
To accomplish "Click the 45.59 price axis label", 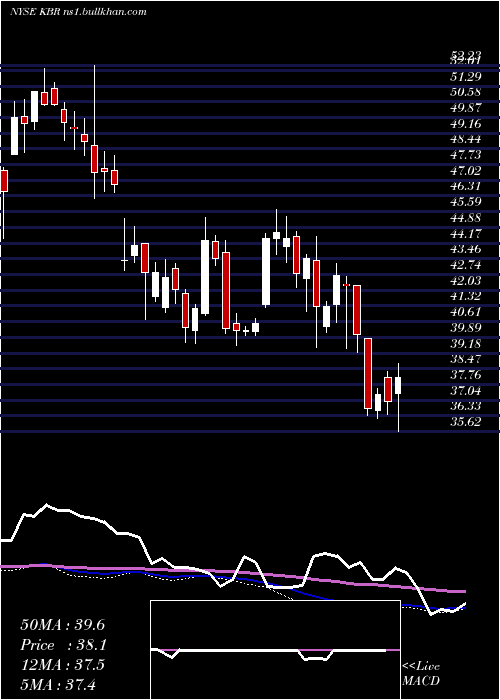I will point(466,202).
